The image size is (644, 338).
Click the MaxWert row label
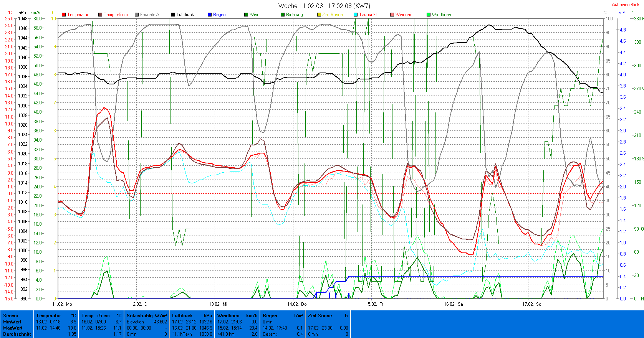[13, 328]
